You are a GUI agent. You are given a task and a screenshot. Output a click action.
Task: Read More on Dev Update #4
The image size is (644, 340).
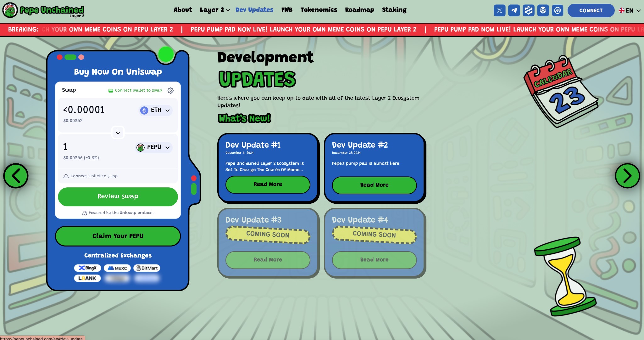[x=374, y=260]
